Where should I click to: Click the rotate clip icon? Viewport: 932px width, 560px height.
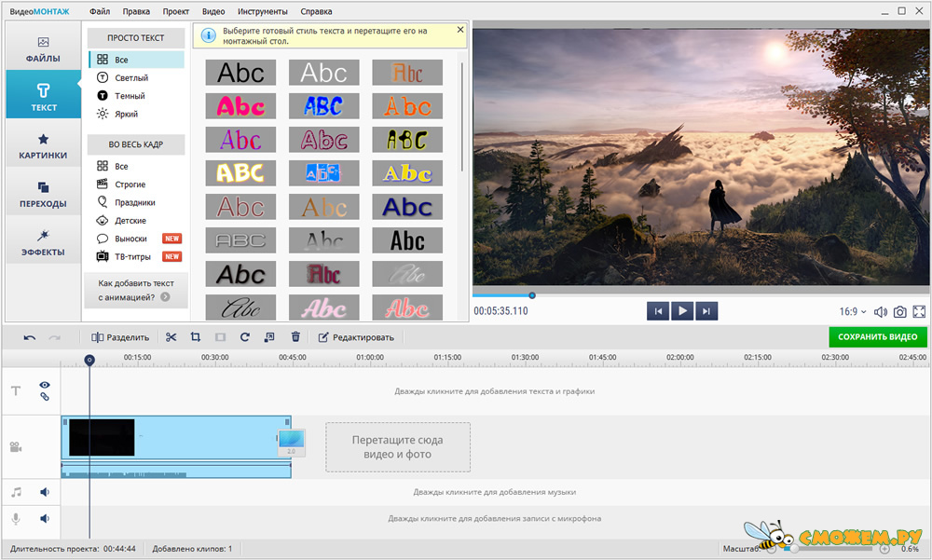point(245,337)
